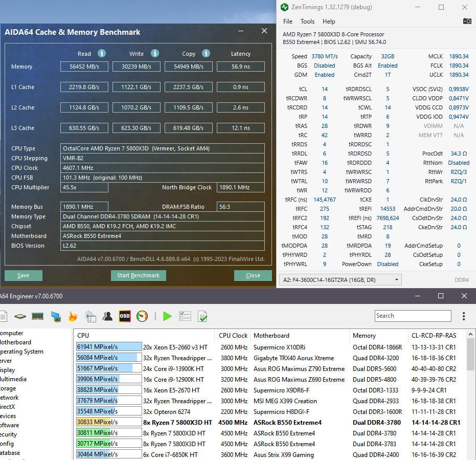Click the Memory Read value 56452 MB/s

pos(84,67)
